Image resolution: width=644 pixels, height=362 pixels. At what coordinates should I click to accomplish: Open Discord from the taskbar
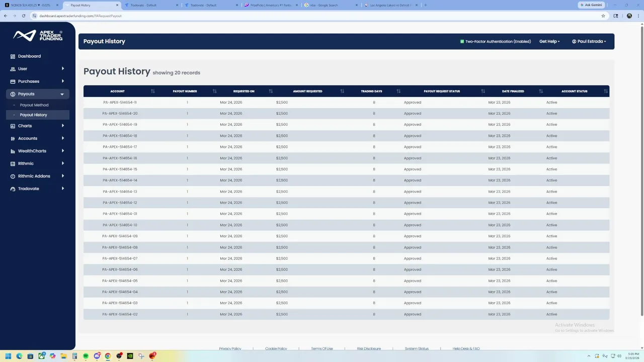pyautogui.click(x=97, y=356)
